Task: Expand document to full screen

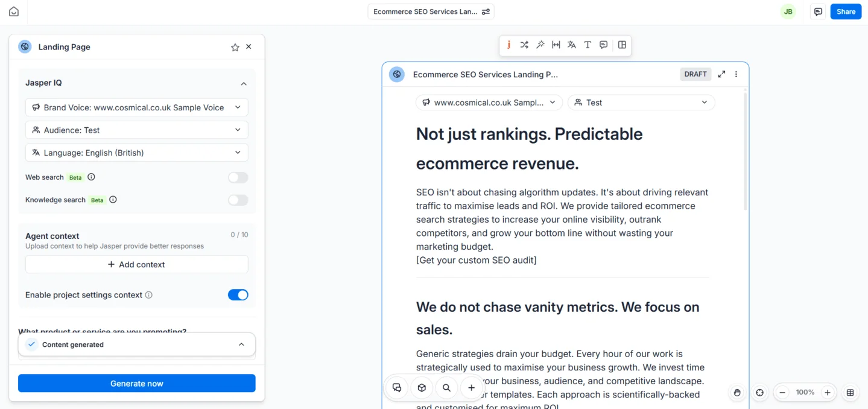Action: pyautogui.click(x=721, y=74)
